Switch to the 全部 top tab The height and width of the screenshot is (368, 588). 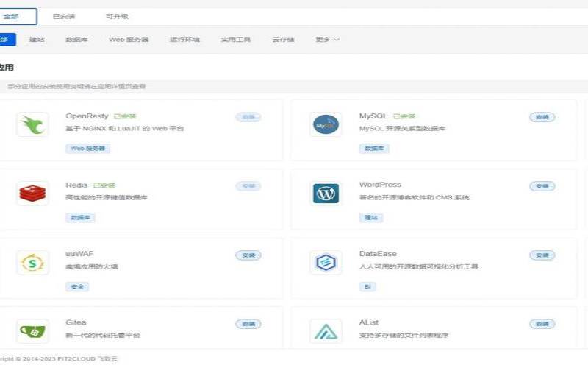(18, 16)
